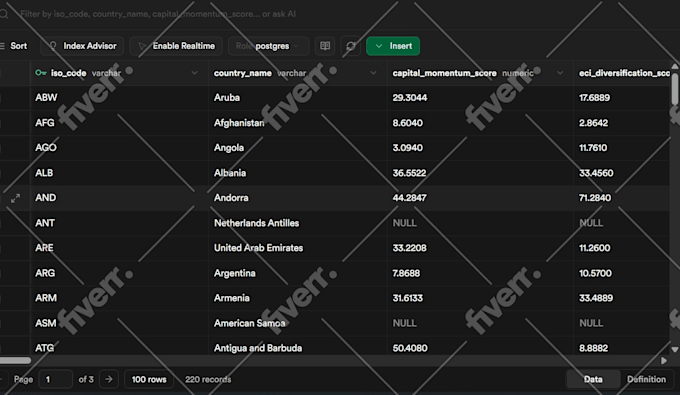The image size is (680, 395).
Task: Click the horizontal scroll right arrow
Action: [x=664, y=360]
